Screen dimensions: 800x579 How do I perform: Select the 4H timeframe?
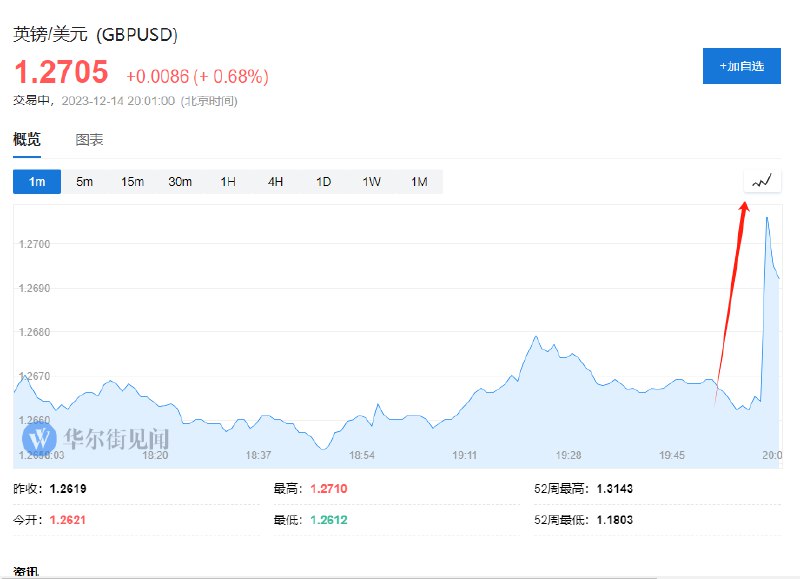pos(276,182)
